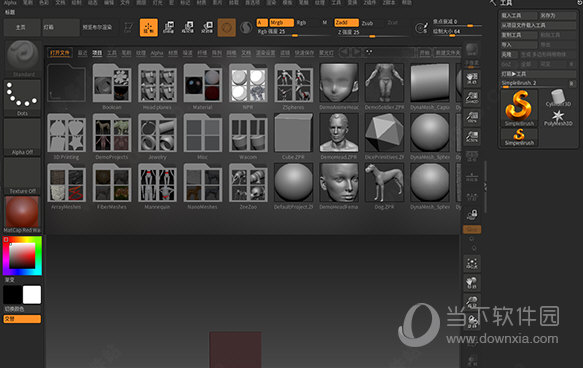Activate the orange Draw mode button
583x368 pixels.
tap(149, 28)
